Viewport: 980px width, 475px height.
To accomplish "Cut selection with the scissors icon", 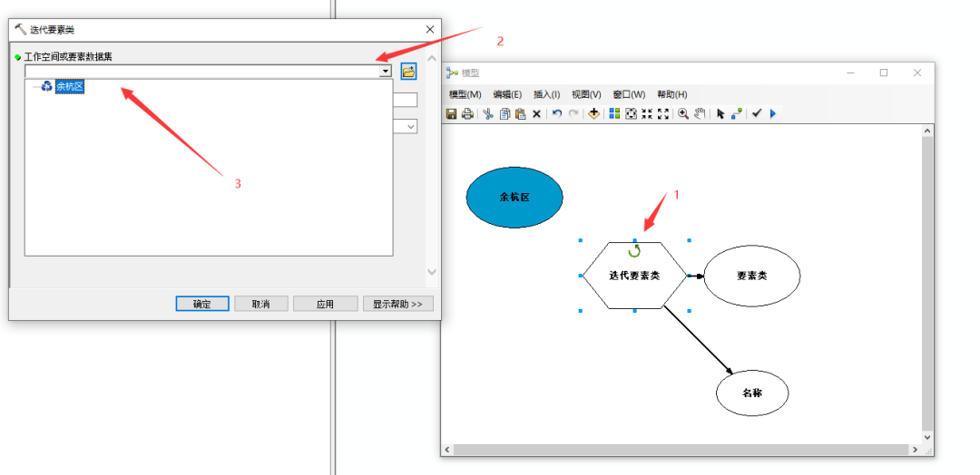I will [488, 113].
